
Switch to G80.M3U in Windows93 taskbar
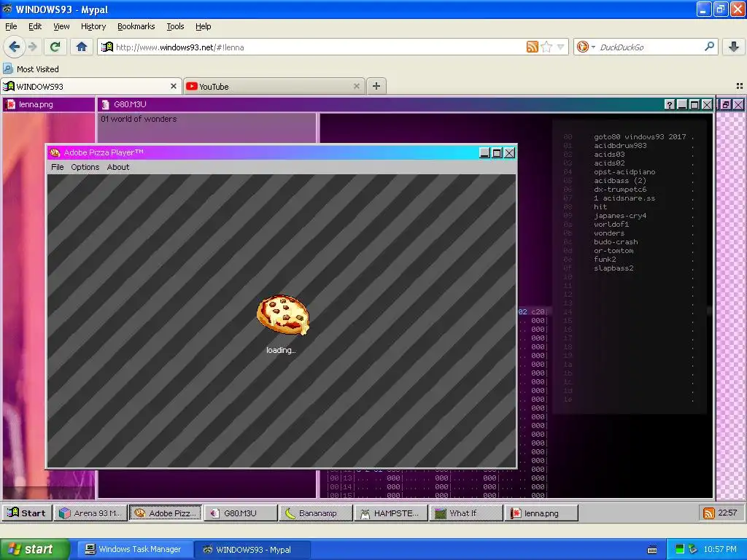[x=241, y=513]
